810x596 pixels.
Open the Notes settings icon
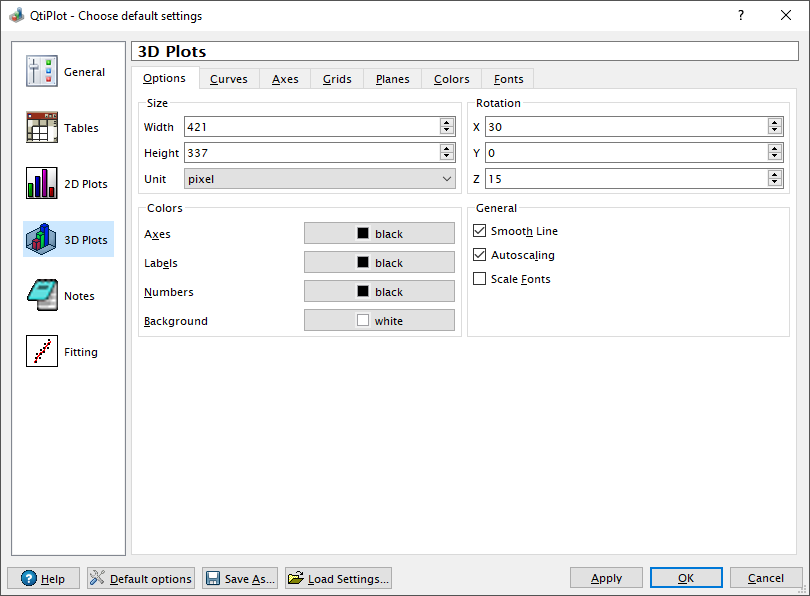pyautogui.click(x=42, y=296)
